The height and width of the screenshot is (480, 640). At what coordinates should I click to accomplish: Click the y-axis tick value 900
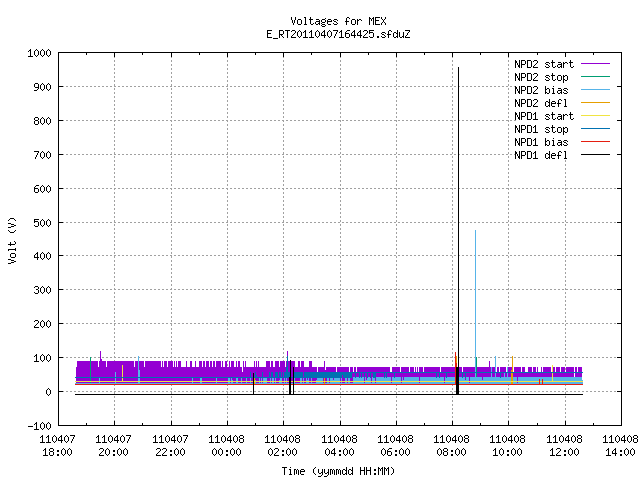tap(42, 87)
